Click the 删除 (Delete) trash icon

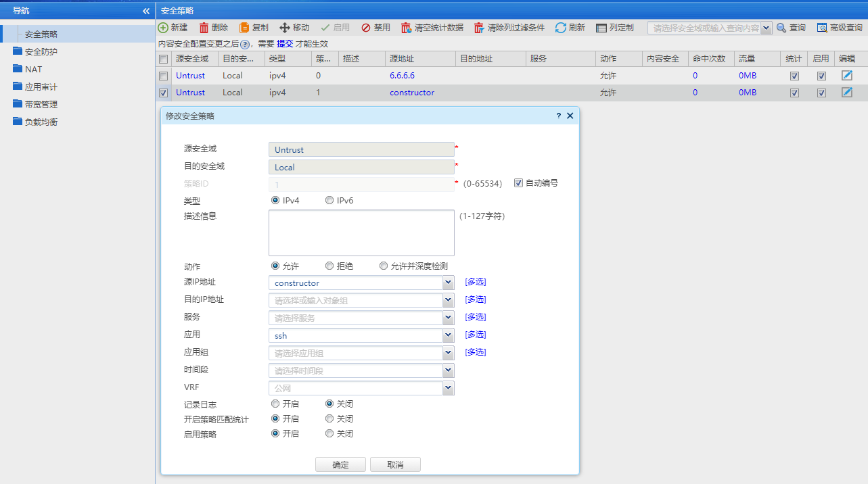click(204, 28)
